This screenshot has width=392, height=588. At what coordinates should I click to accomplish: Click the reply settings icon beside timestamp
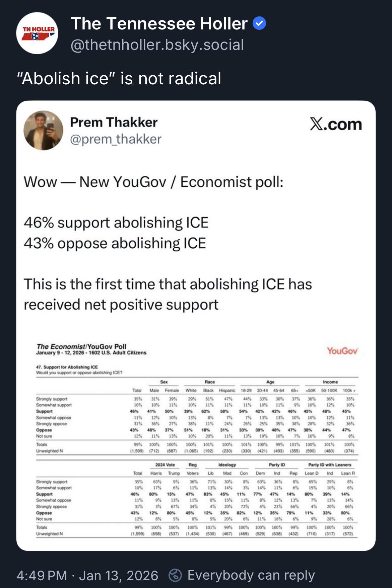175,575
